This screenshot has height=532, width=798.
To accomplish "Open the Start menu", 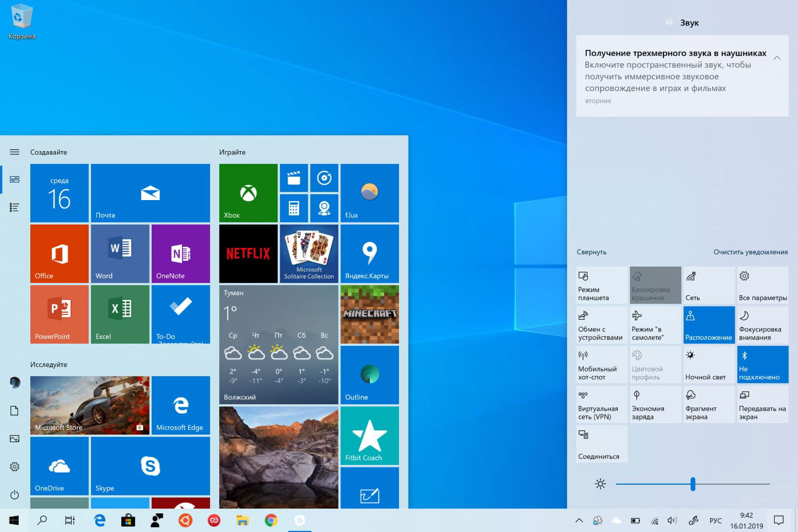I will pos(14,520).
